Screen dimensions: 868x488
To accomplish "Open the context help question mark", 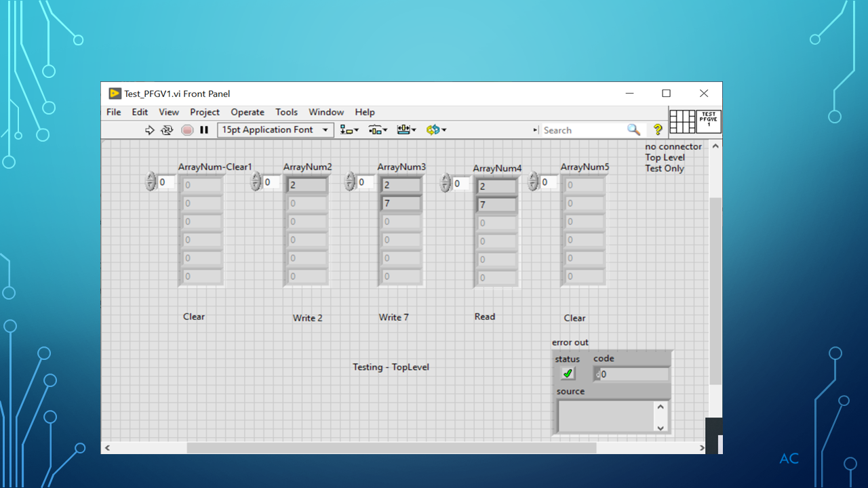I will (657, 130).
